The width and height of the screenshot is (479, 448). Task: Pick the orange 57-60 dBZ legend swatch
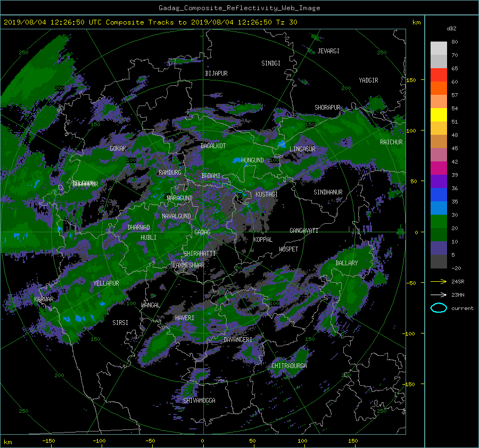click(x=439, y=88)
